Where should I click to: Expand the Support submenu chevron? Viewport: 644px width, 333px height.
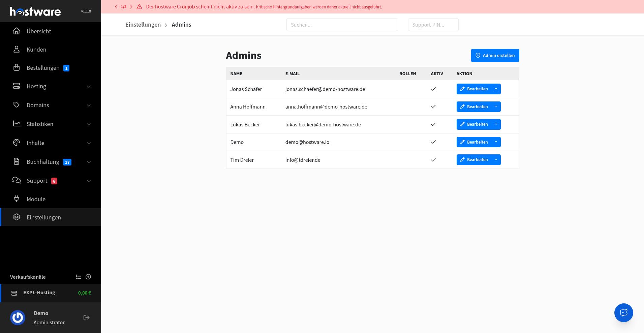pos(89,181)
